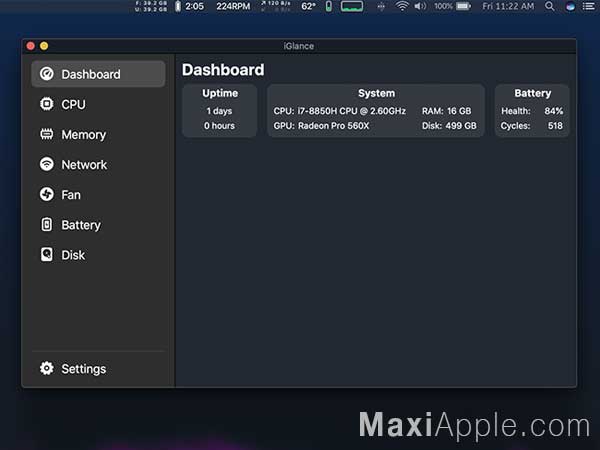
Task: Click the iGlance window title
Action: pos(299,46)
